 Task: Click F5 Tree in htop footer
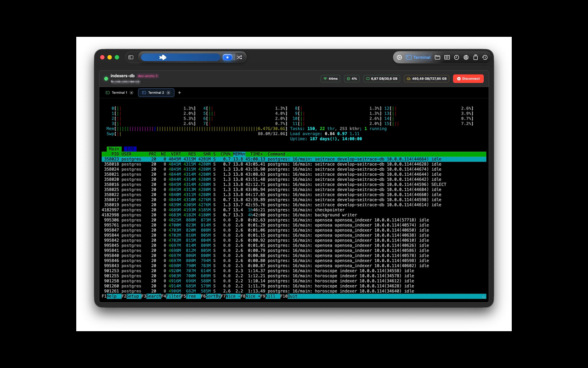[191, 296]
